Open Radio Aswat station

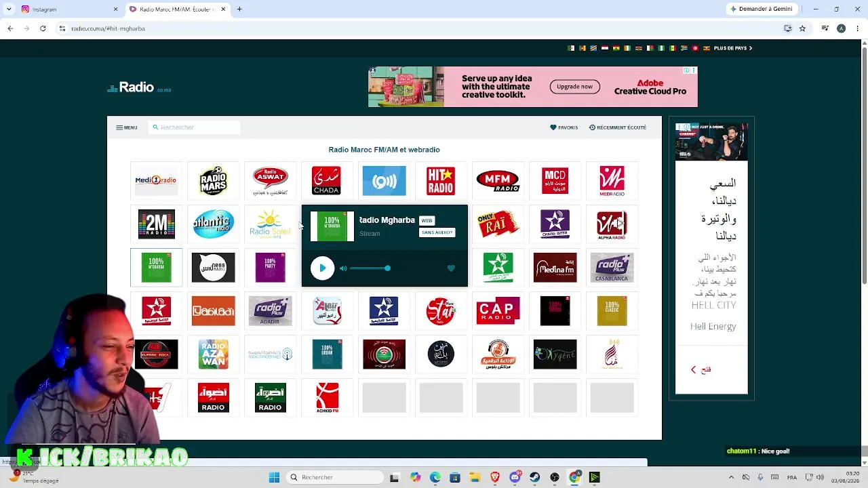pos(270,181)
